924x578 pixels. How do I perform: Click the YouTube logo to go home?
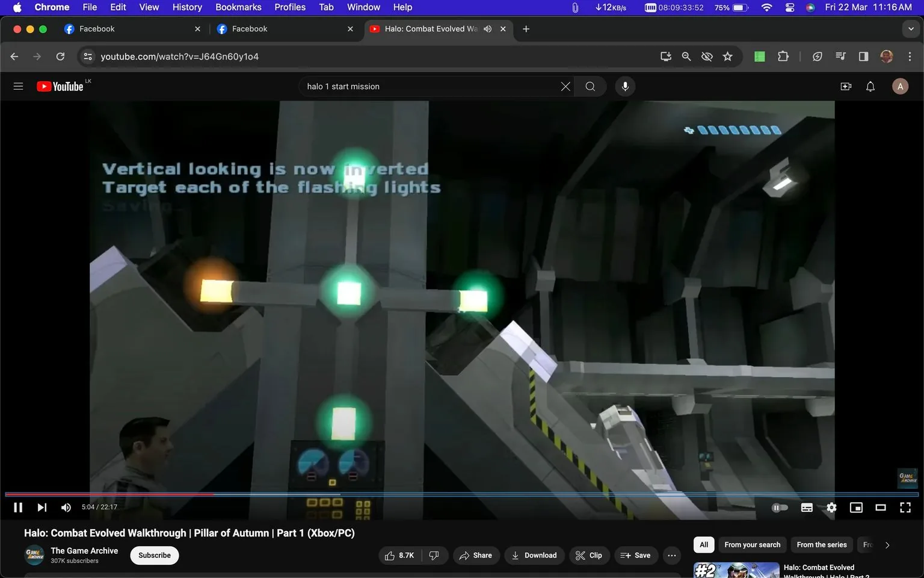(60, 86)
